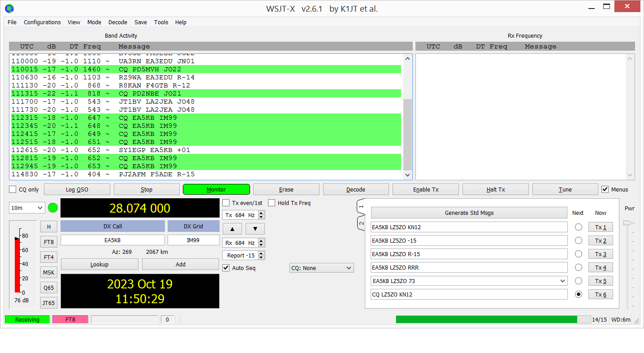
Task: Switch to FT8 mode button
Action: click(48, 242)
